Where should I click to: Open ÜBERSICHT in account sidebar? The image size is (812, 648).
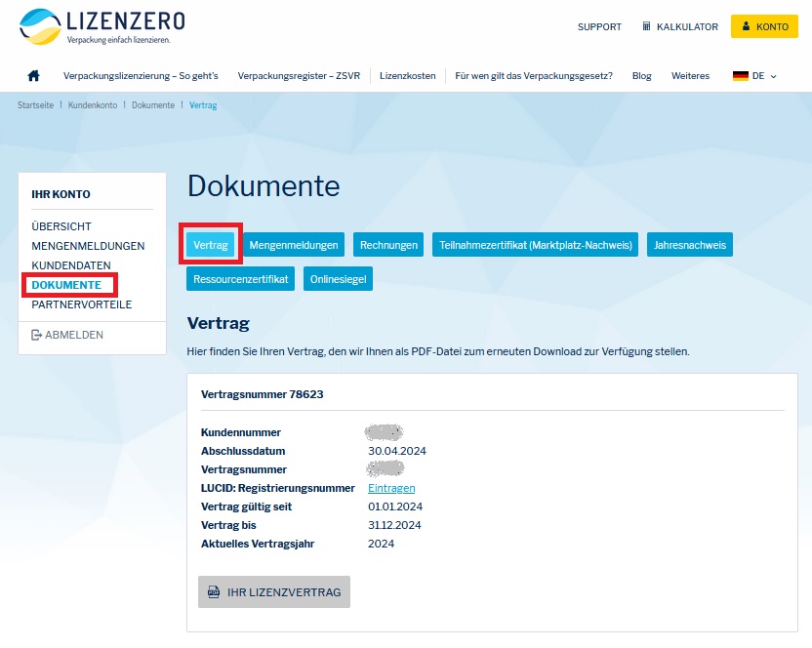point(61,226)
